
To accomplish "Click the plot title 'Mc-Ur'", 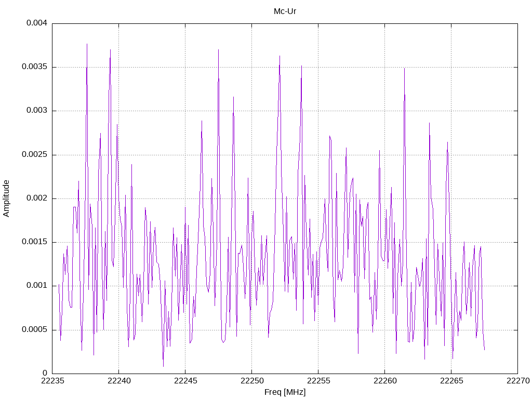I will 285,11.
